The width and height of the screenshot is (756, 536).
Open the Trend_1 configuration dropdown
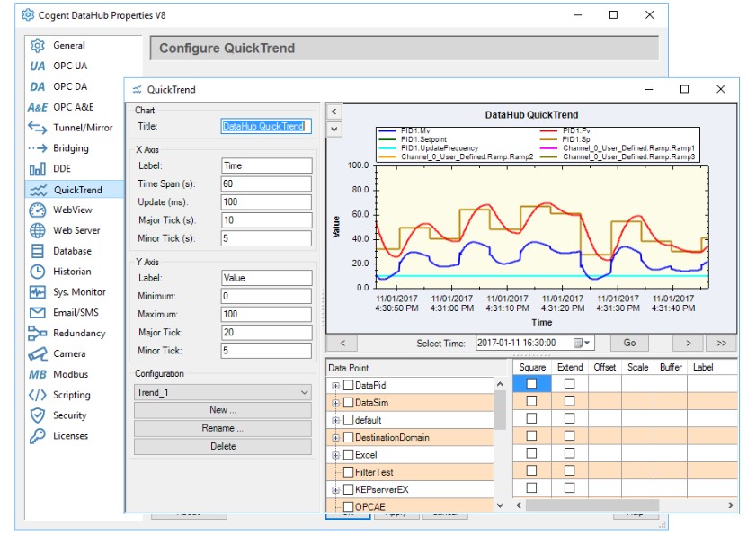(x=223, y=392)
